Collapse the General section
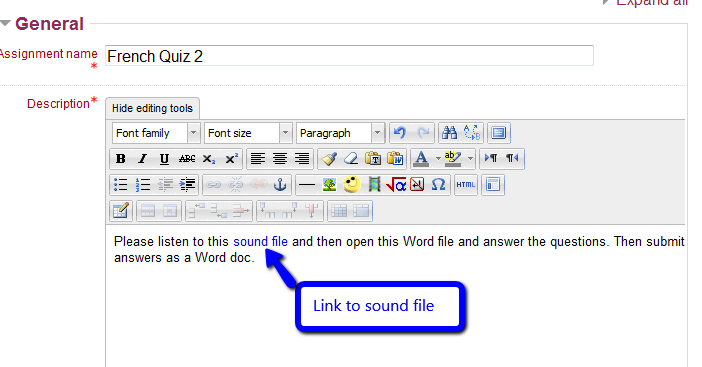Image resolution: width=702 pixels, height=367 pixels. pos(5,23)
